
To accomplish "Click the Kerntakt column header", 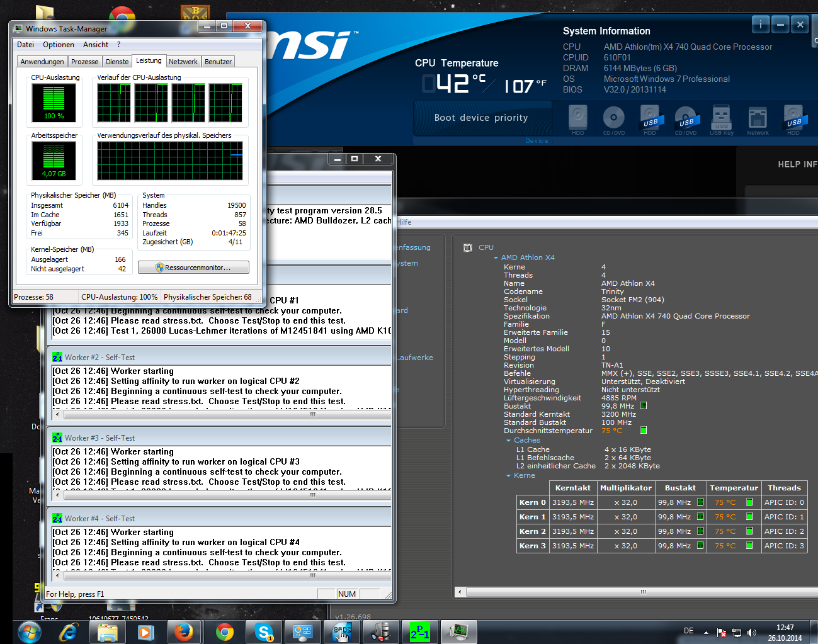I will pos(573,488).
